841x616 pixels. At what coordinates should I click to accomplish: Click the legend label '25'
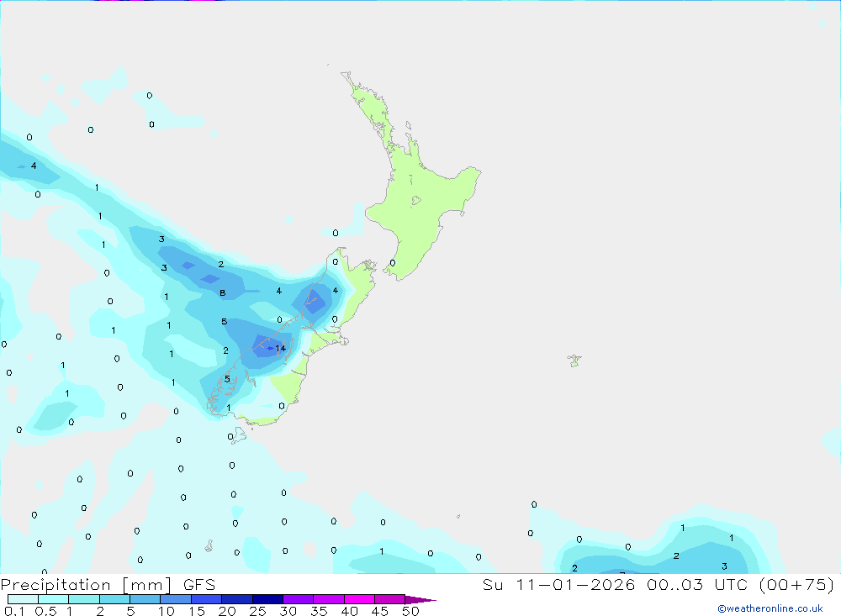pos(258,611)
